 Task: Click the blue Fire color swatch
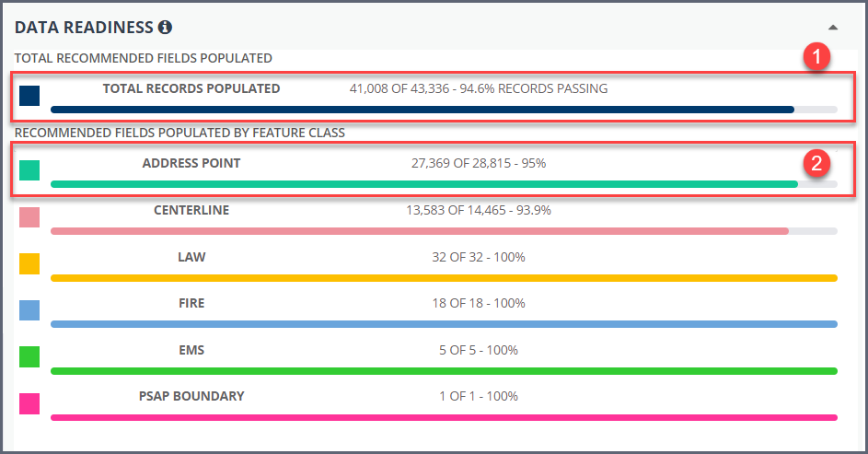tap(29, 310)
